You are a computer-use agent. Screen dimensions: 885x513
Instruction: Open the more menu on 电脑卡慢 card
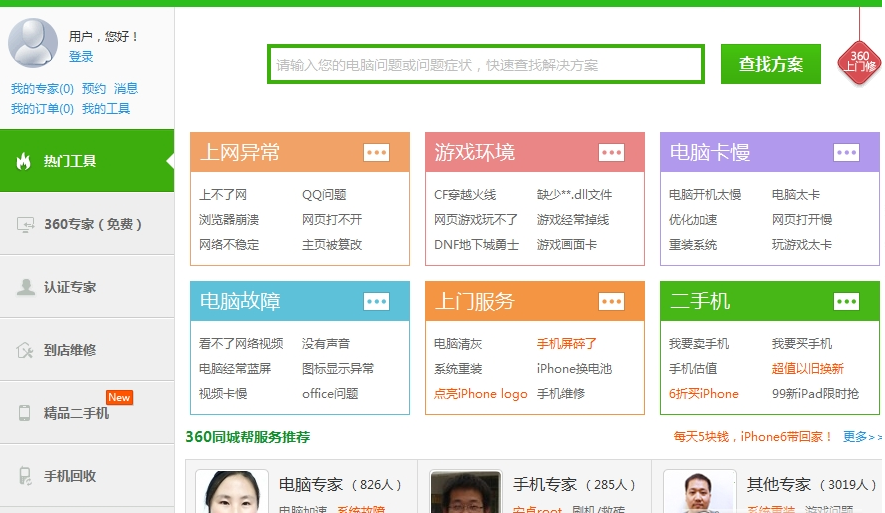(846, 152)
